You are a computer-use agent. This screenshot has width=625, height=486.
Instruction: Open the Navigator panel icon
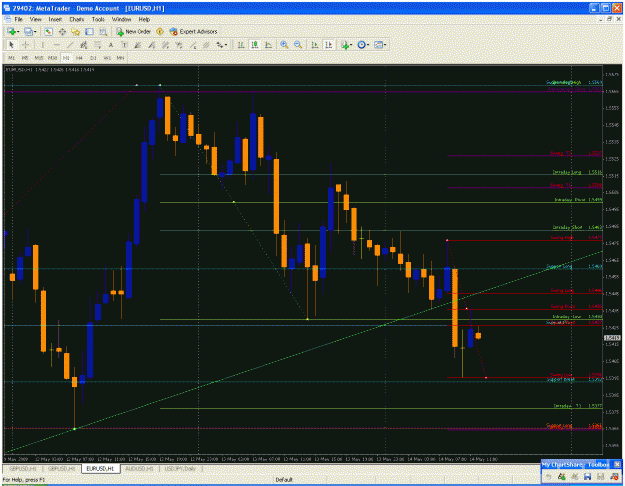(75, 31)
